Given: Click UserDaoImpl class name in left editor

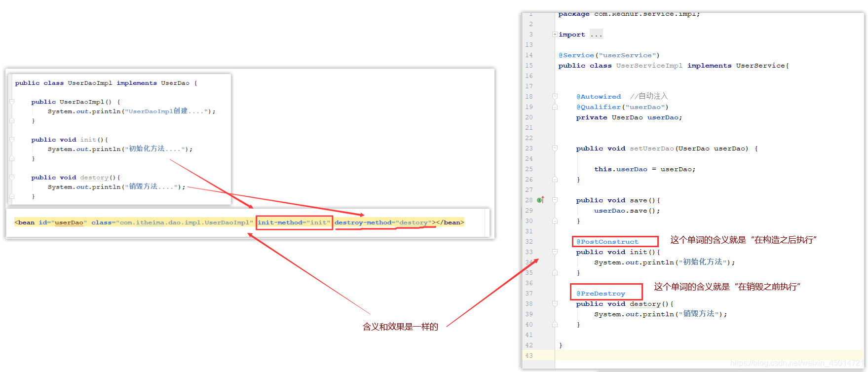Looking at the screenshot, I should coord(90,83).
